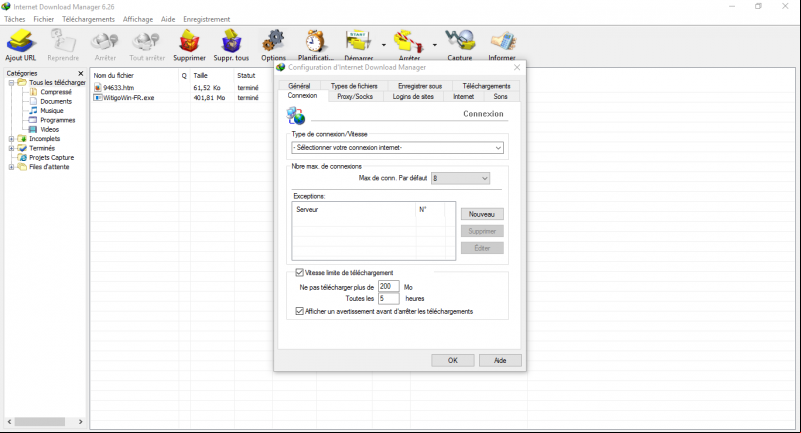This screenshot has height=433, width=801.
Task: Click the Terminés folder icon
Action: pyautogui.click(x=22, y=148)
